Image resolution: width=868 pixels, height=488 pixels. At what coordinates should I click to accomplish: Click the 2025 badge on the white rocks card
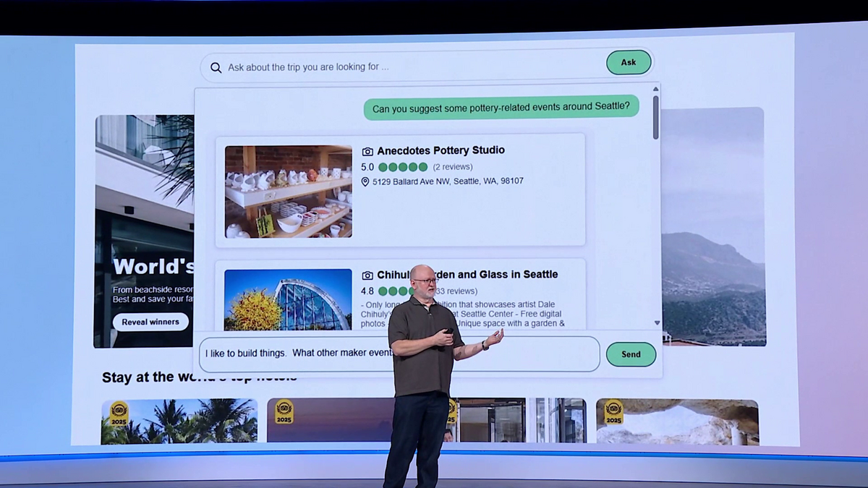coord(613,411)
